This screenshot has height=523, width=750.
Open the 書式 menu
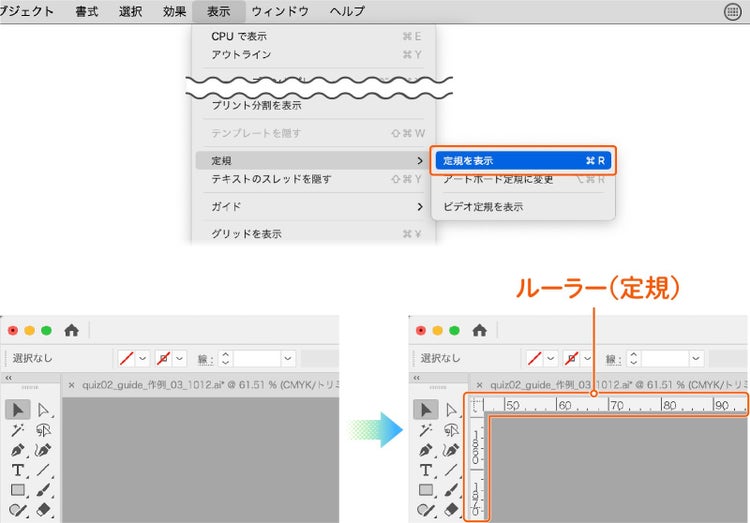pos(87,11)
